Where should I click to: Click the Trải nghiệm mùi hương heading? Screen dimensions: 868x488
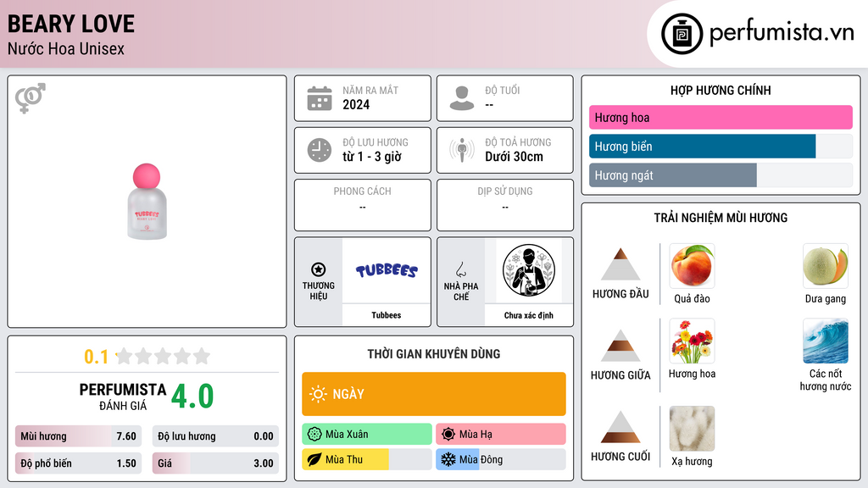(721, 218)
